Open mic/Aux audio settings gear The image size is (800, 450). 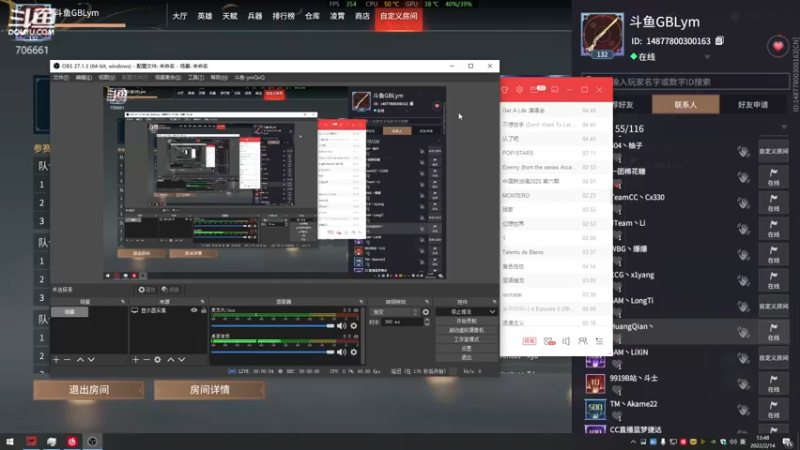354,326
